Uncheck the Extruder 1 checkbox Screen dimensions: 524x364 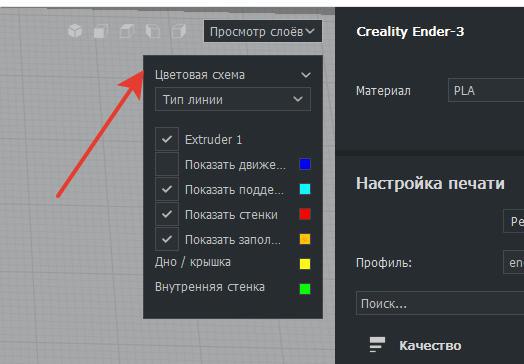click(x=167, y=139)
